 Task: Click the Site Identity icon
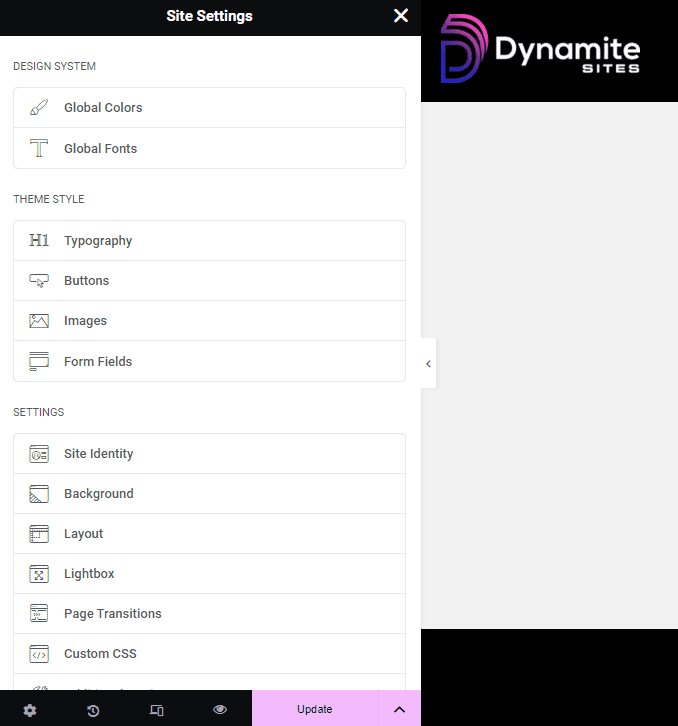point(39,454)
